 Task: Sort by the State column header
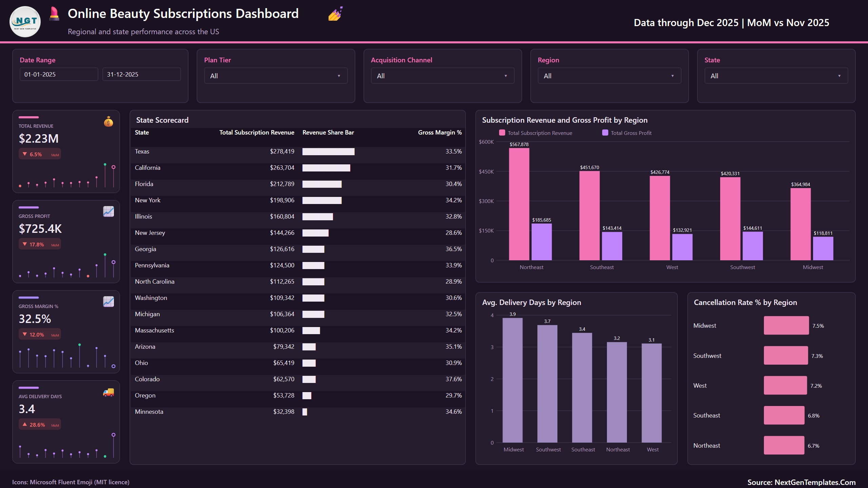142,133
